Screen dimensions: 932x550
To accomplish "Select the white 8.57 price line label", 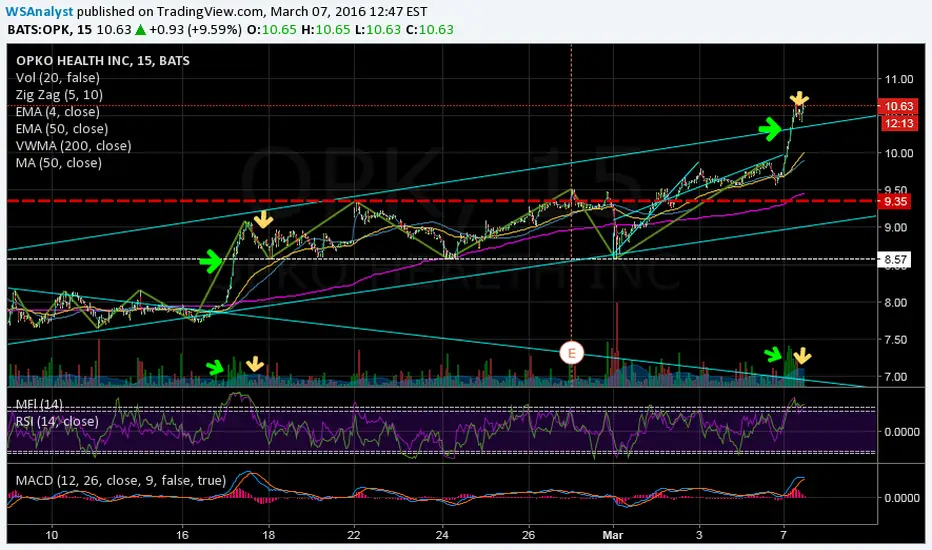I will 895,259.
